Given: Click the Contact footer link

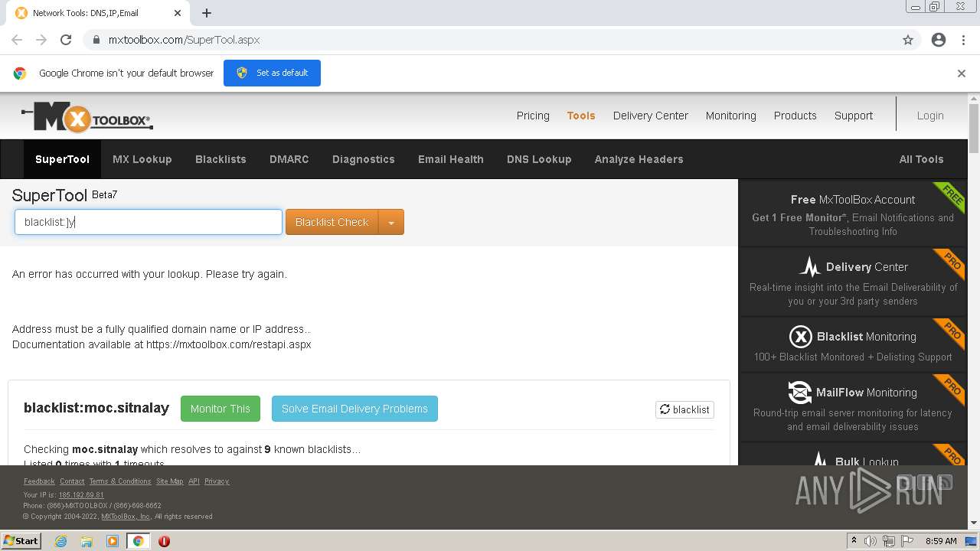Looking at the screenshot, I should point(72,481).
